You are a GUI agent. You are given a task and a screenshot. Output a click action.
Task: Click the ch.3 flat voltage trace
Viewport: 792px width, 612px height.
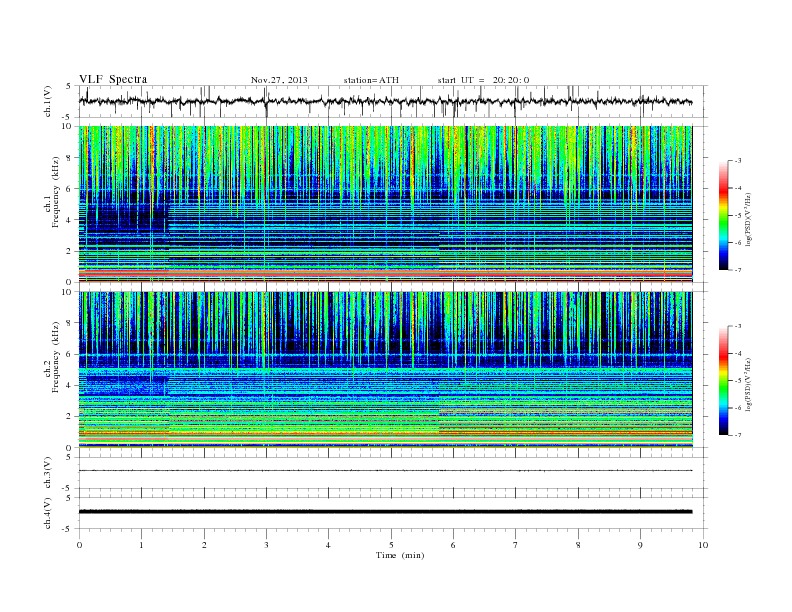coord(385,471)
